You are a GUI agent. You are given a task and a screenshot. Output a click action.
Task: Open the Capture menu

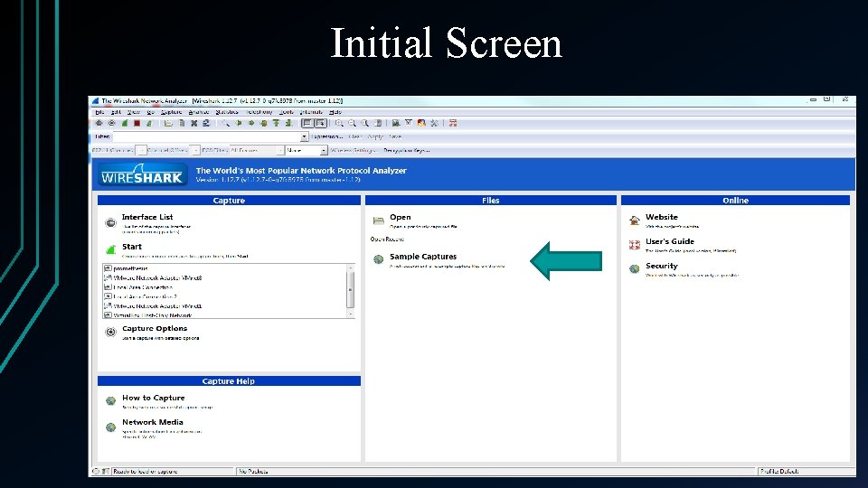click(171, 112)
